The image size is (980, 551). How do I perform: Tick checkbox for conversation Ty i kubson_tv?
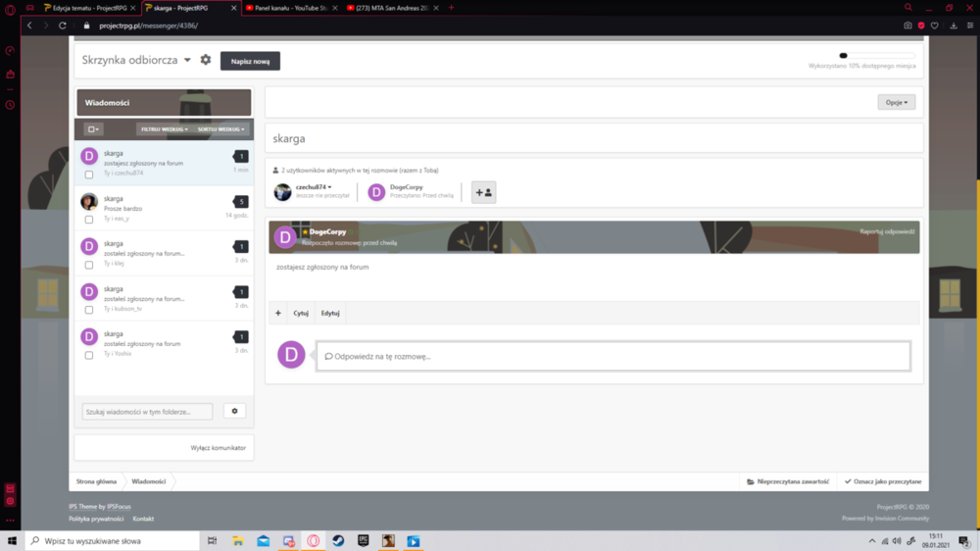pos(89,310)
